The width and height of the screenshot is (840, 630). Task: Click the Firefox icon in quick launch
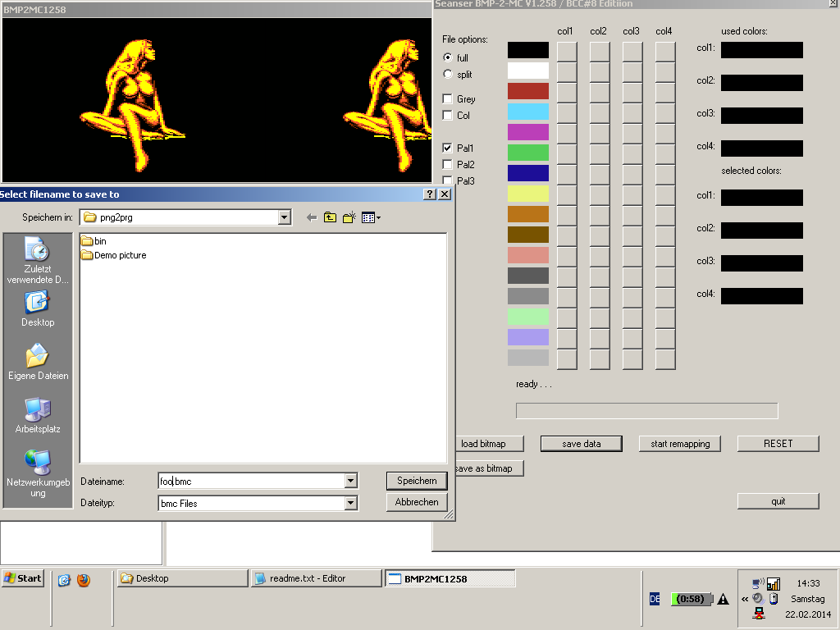click(84, 580)
